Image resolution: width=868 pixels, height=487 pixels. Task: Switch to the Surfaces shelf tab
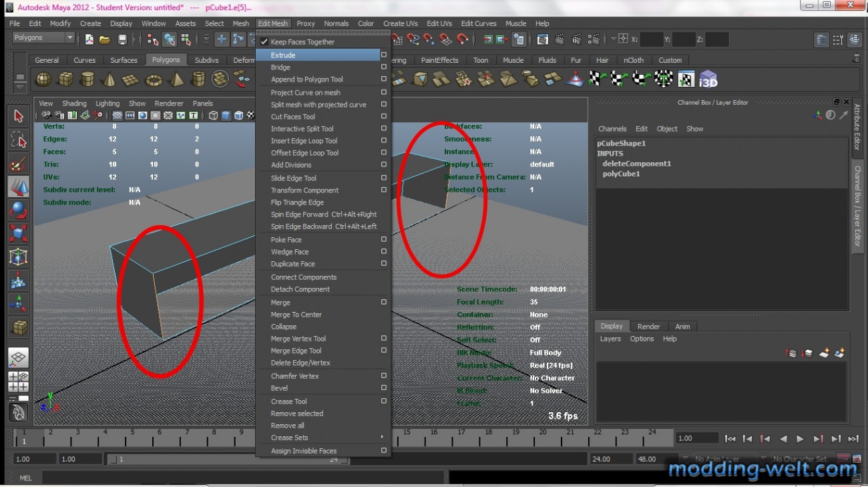coord(124,60)
